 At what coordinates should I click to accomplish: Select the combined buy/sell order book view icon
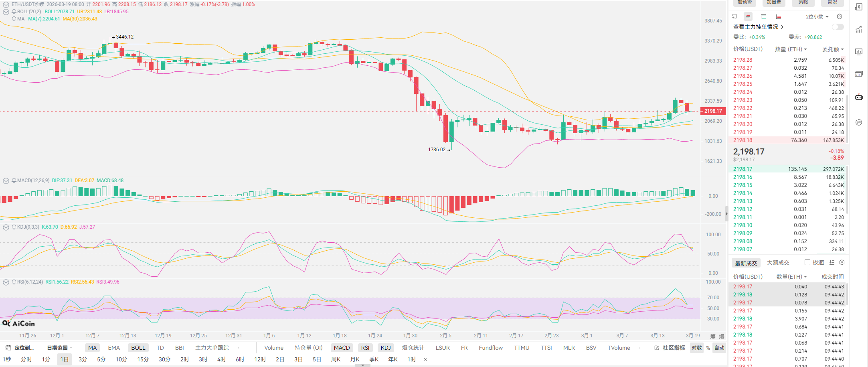(x=748, y=16)
